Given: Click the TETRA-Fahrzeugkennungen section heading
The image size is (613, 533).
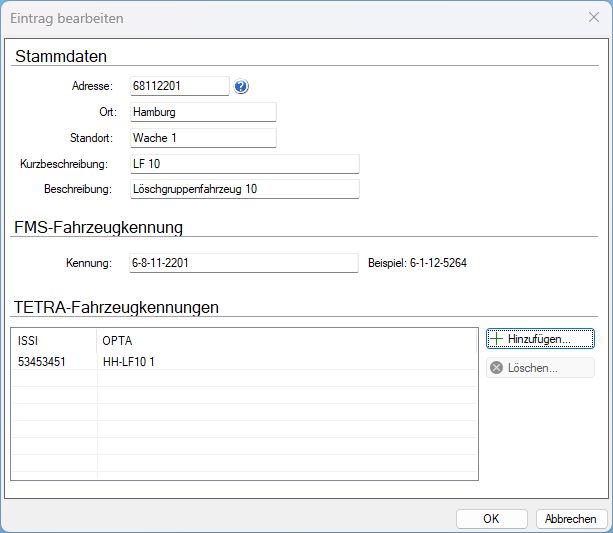Looking at the screenshot, I should coord(116,307).
